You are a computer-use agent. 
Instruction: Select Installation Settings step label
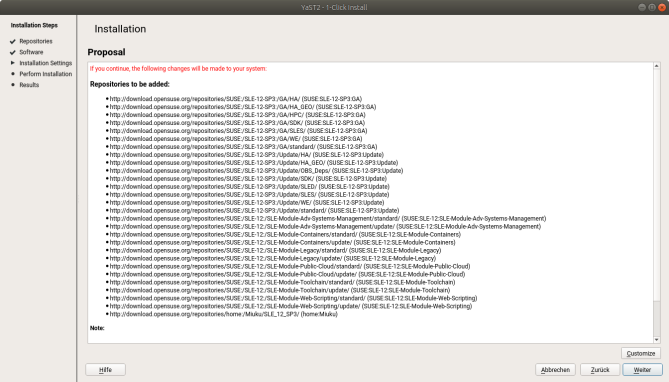pos(46,63)
